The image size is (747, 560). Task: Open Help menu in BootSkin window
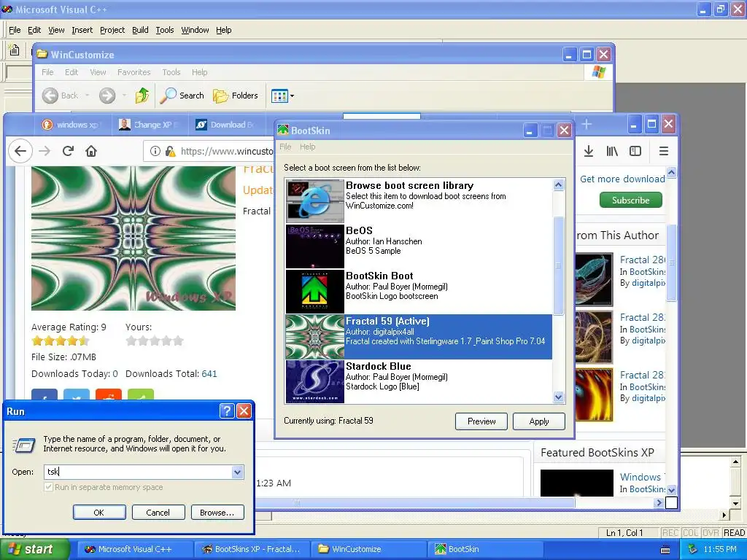click(307, 147)
